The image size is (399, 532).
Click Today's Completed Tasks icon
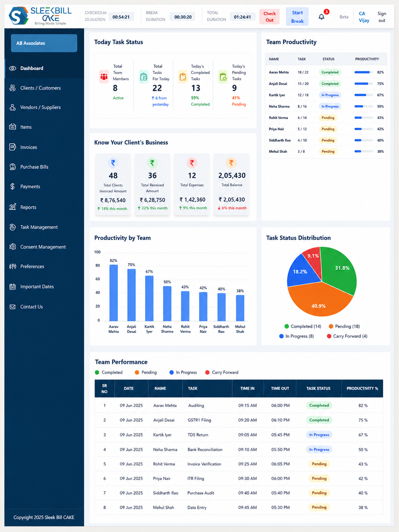[183, 77]
